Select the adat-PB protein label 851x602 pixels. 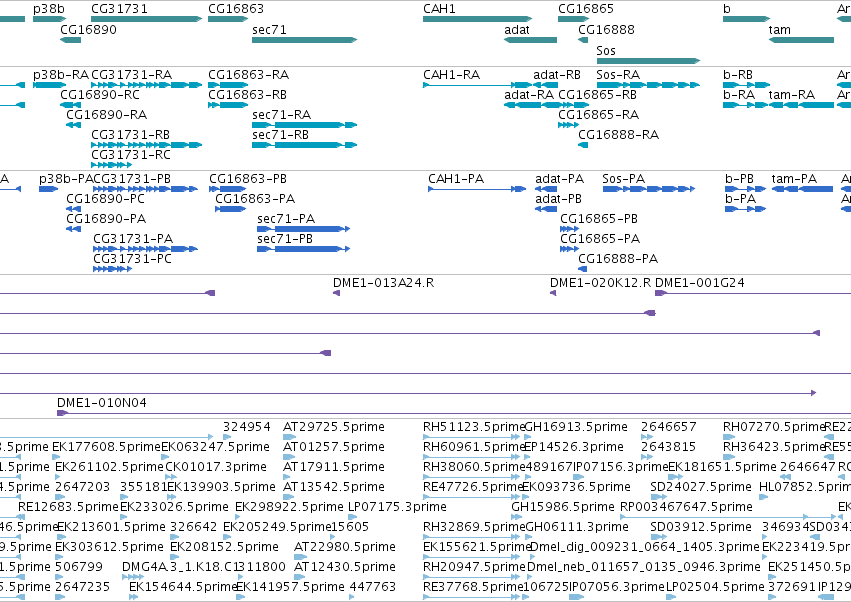(x=558, y=199)
